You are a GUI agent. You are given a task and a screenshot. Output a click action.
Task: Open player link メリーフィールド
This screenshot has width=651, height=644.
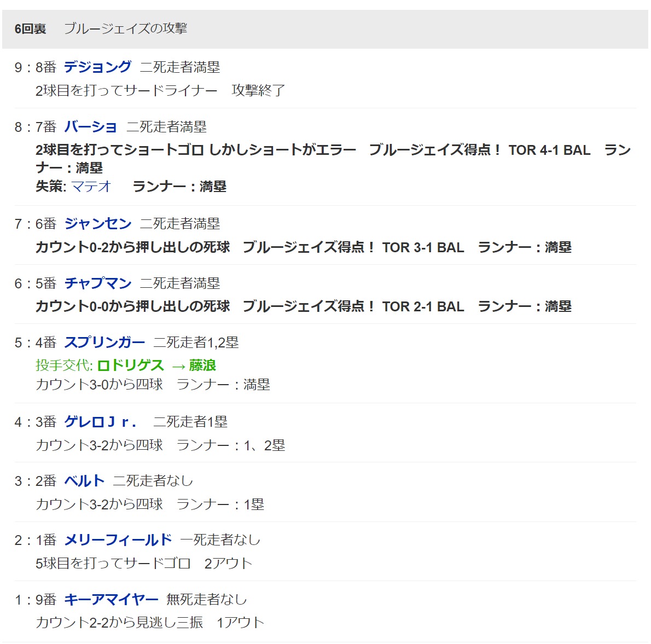coord(118,540)
